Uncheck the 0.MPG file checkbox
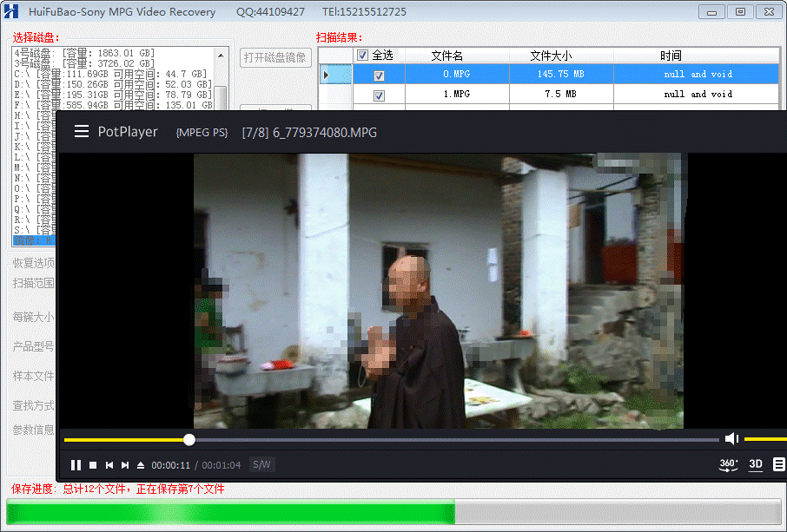This screenshot has width=787, height=532. (379, 76)
